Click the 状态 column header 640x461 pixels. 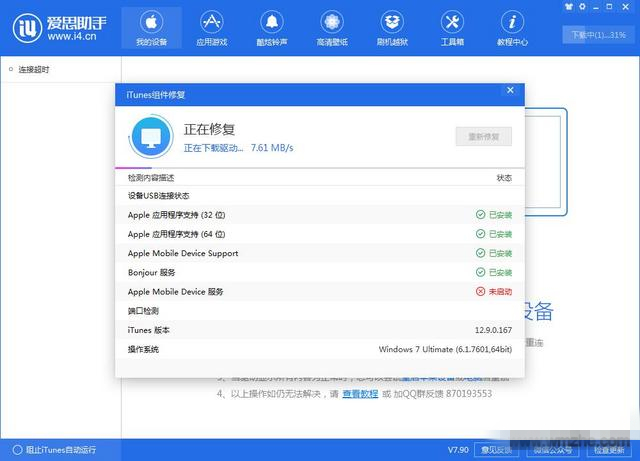click(x=504, y=178)
